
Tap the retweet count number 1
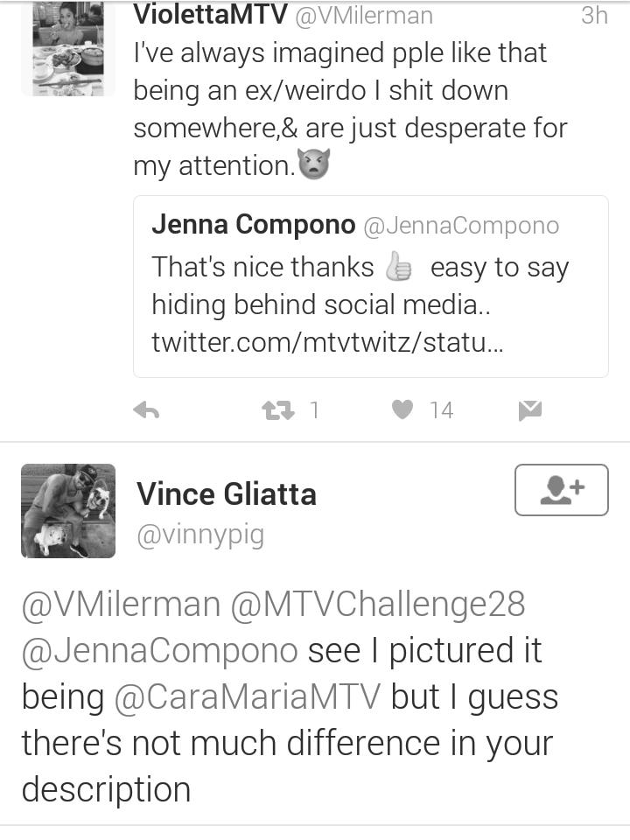coord(314,410)
